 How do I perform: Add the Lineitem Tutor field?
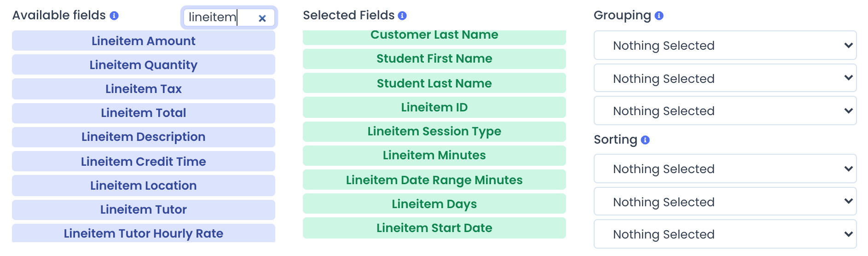click(144, 209)
